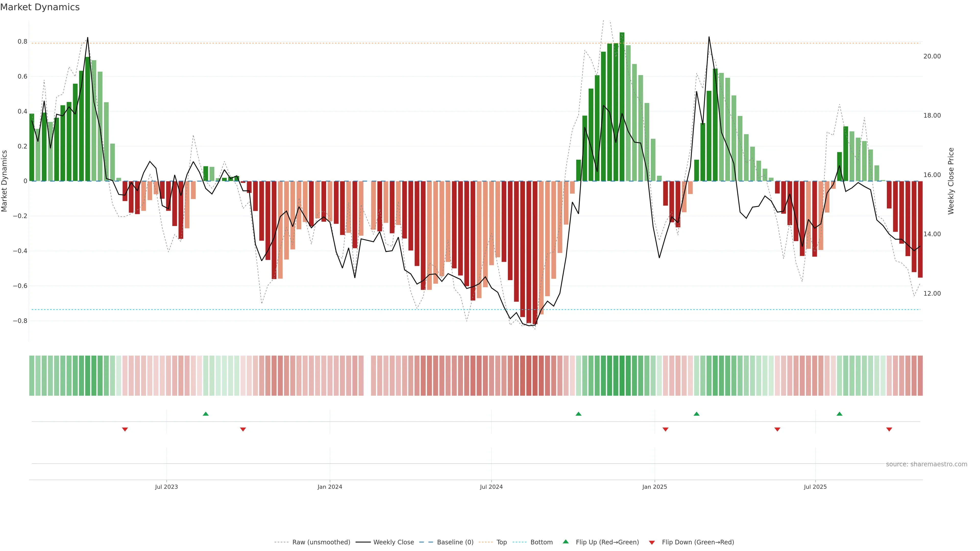Click the Jan 2024 x-axis label

click(329, 487)
